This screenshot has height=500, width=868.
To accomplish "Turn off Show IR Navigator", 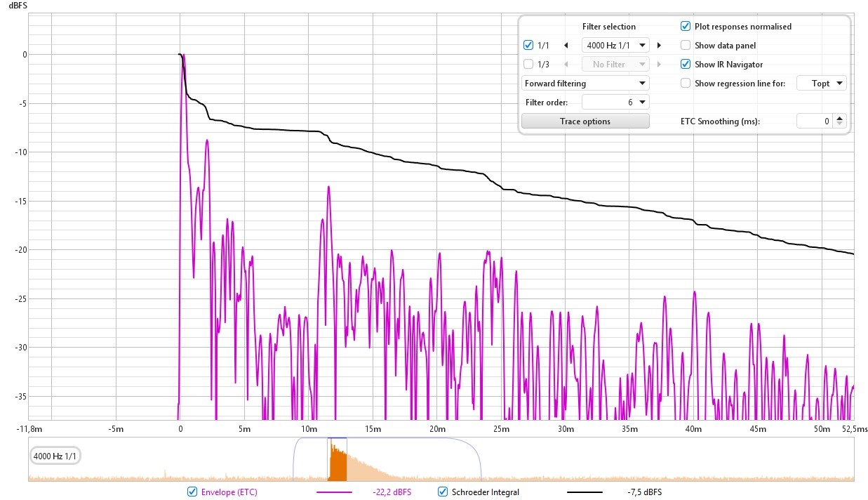I will (x=686, y=65).
